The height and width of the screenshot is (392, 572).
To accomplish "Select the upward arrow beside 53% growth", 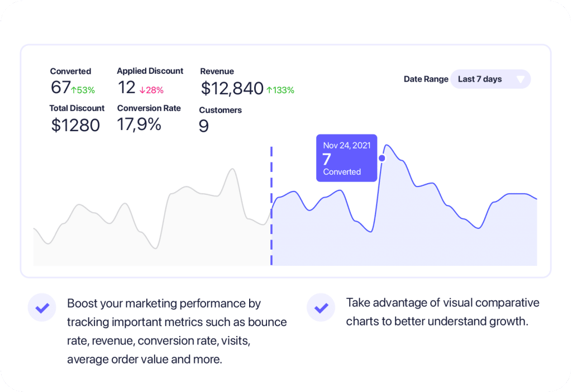I will click(x=74, y=90).
